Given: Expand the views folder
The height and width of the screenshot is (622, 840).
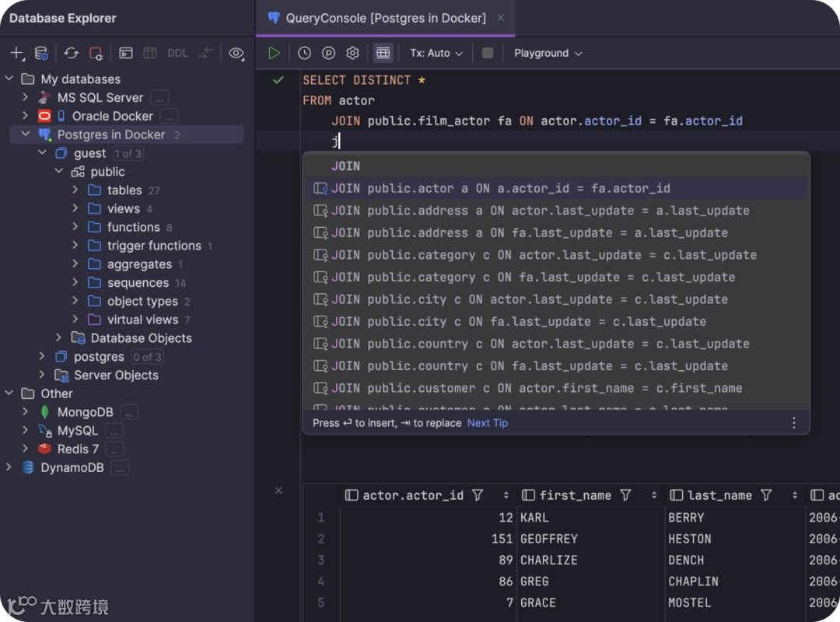Looking at the screenshot, I should pyautogui.click(x=75, y=208).
